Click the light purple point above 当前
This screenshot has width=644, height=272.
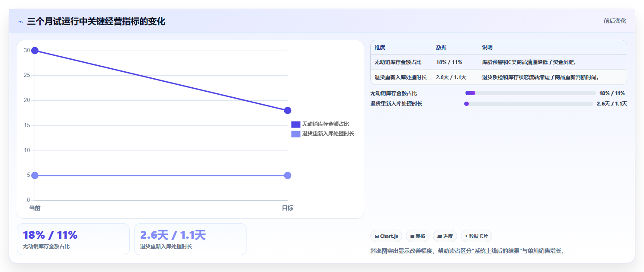pos(35,176)
